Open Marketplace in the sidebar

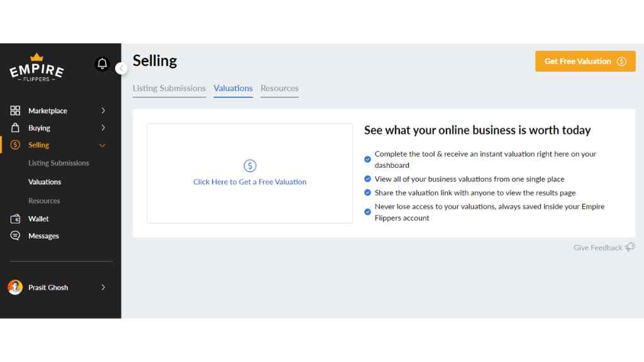click(48, 111)
